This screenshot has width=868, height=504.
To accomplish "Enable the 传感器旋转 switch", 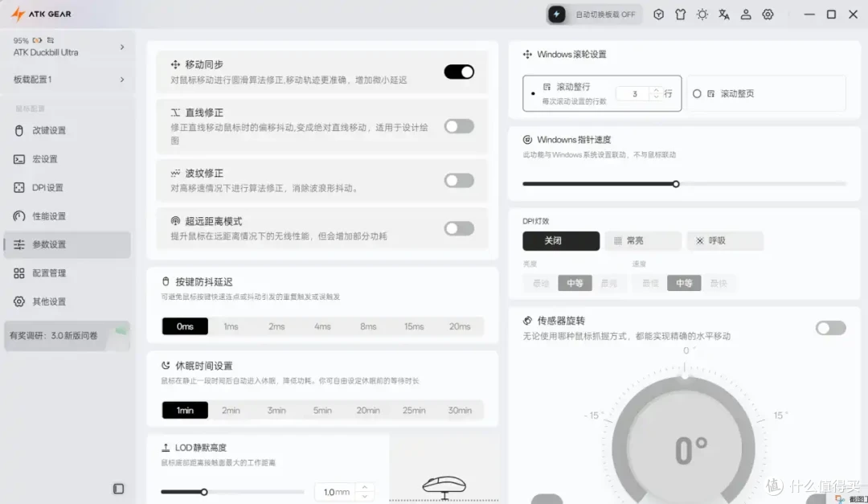I will click(830, 328).
